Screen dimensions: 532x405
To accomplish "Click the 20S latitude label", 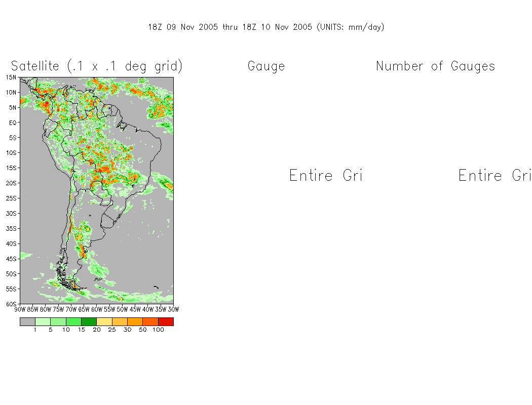I will coord(11,183).
